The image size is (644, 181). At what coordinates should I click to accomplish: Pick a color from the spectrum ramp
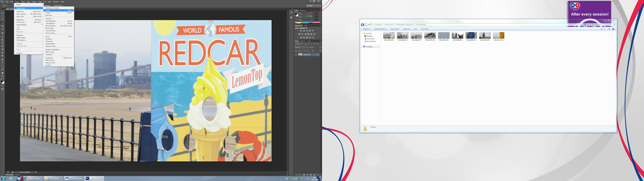coord(307,23)
